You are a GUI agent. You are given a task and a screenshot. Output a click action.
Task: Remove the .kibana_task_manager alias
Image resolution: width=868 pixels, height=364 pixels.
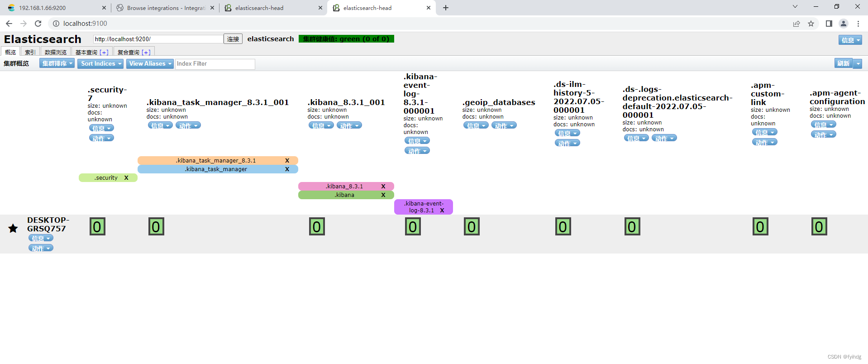point(287,169)
